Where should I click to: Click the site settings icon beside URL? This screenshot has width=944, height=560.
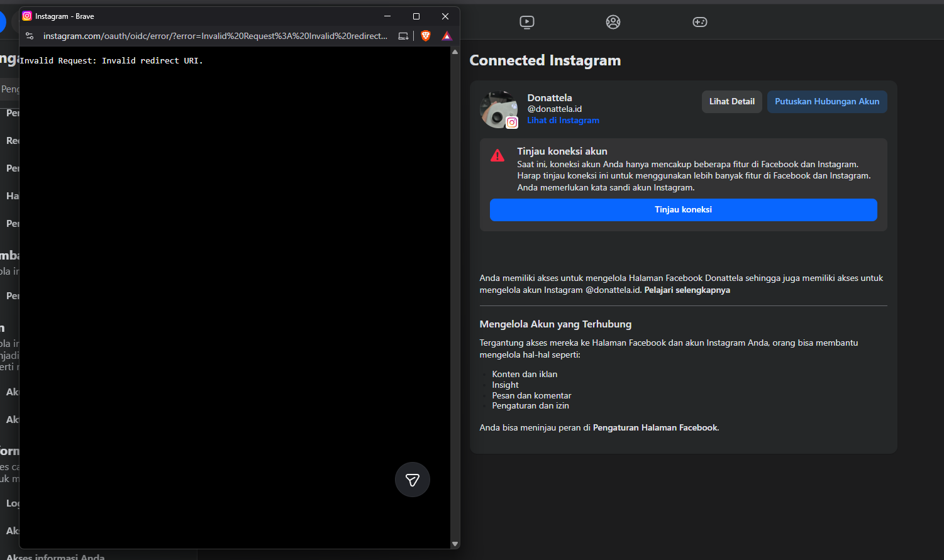[30, 36]
